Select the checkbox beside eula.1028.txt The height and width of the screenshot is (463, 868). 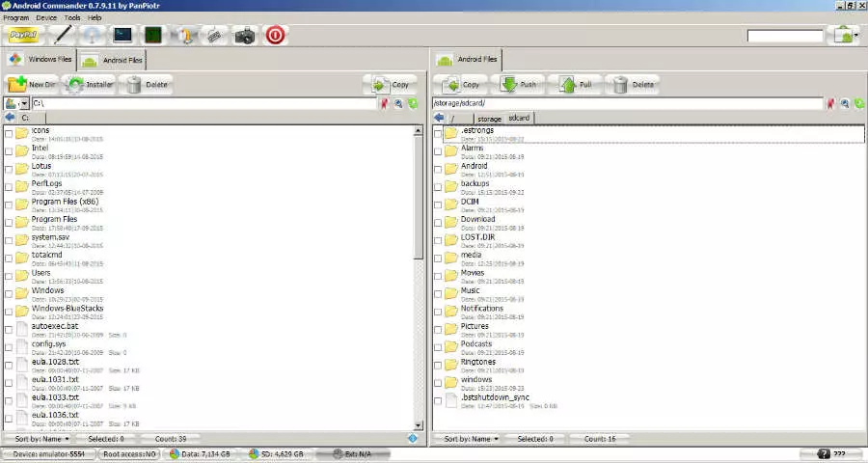tap(10, 367)
